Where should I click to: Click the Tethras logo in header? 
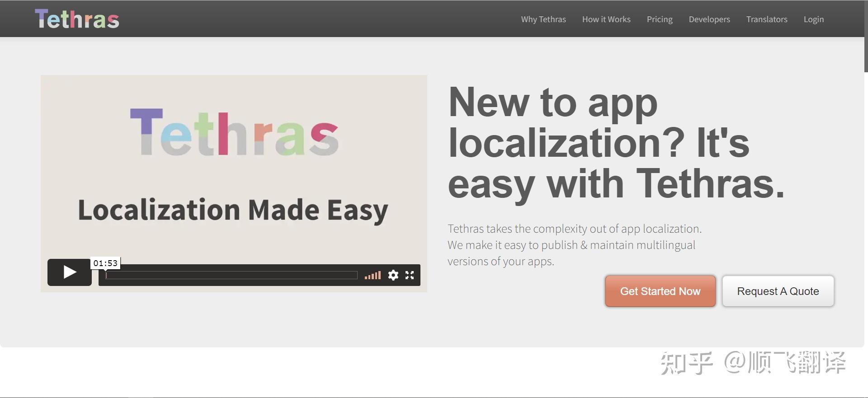click(77, 19)
